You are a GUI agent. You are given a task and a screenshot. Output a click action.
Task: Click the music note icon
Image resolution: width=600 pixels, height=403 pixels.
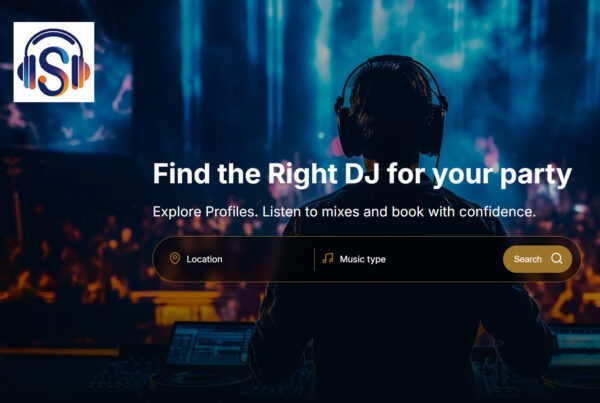tap(328, 259)
